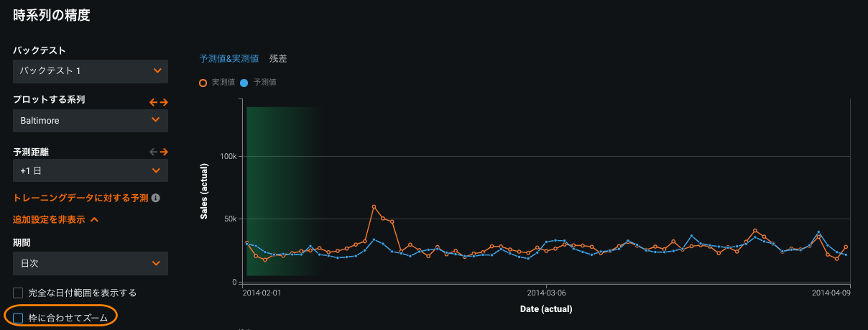Open the バックテスト 1 dropdown
The width and height of the screenshot is (868, 330).
[x=91, y=71]
